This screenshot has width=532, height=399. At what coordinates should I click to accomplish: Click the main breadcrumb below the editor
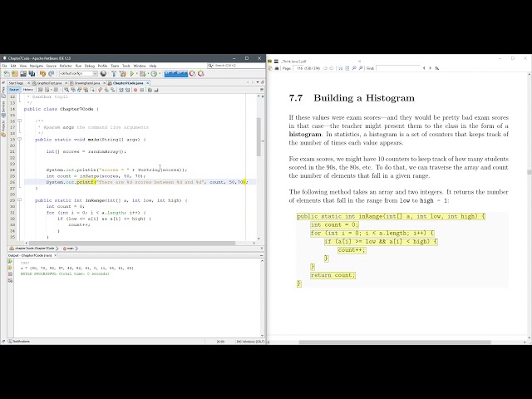click(70, 249)
